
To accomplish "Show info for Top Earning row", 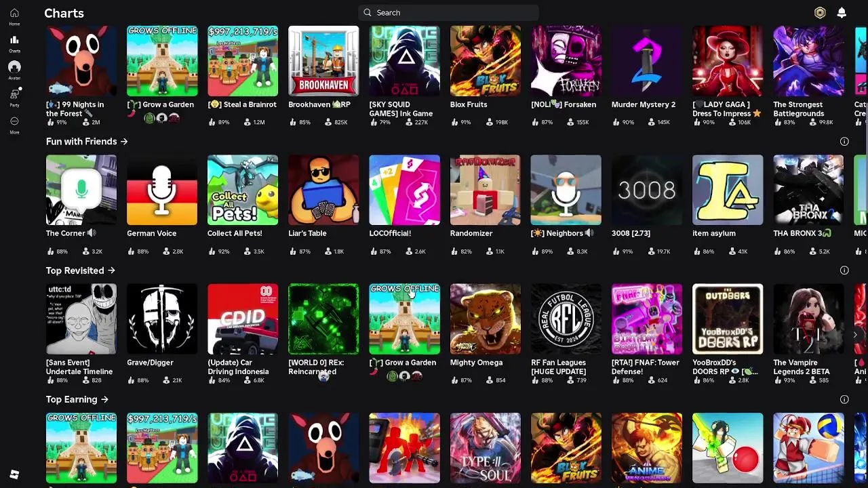I will pos(844,400).
